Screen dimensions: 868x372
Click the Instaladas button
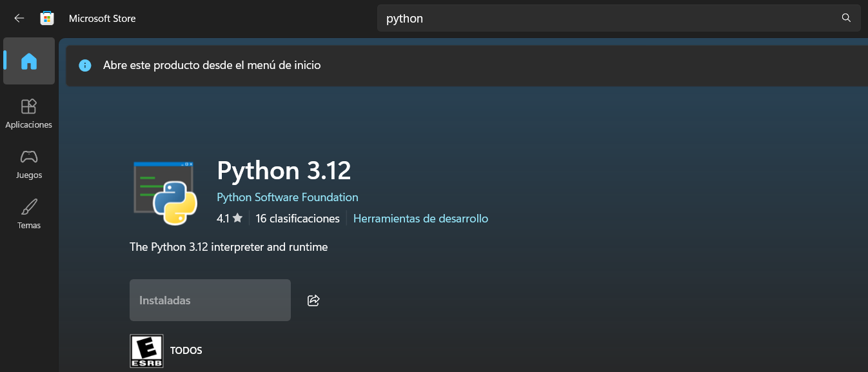[x=210, y=300]
